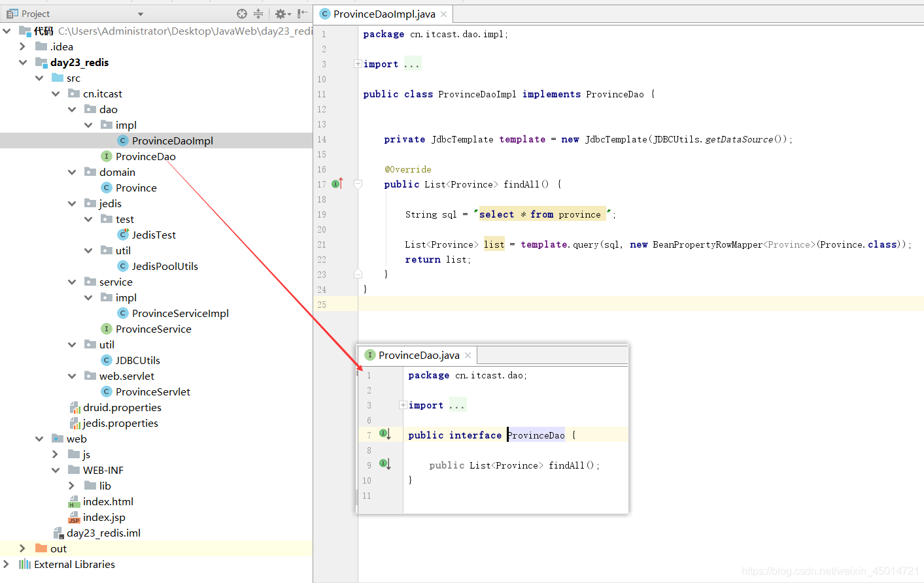This screenshot has height=583, width=924.
Task: Close the ProvinceDaoImpl.java tab
Action: (444, 14)
